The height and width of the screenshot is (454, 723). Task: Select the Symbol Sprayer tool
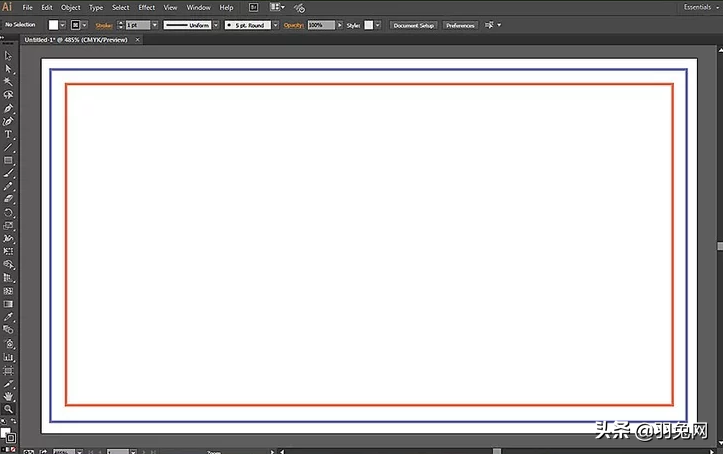coord(8,344)
